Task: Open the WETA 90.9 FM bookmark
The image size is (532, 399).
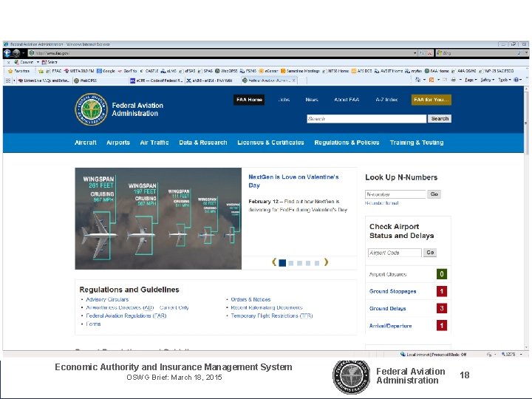Action: [x=79, y=71]
